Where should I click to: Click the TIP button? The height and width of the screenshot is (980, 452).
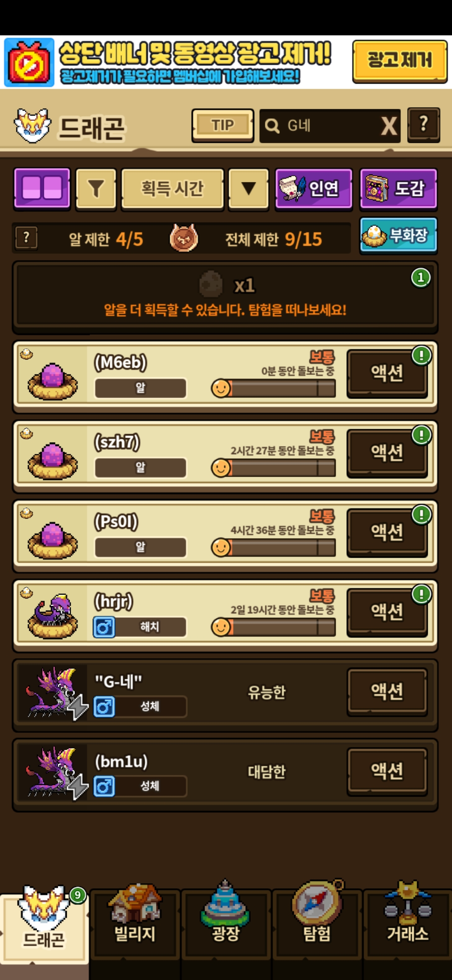[223, 125]
